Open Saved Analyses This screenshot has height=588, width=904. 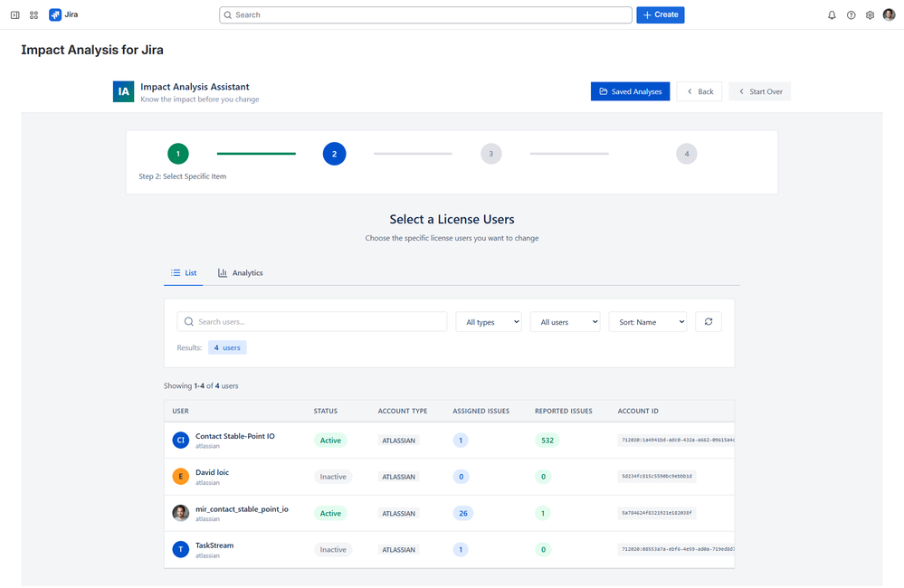[x=630, y=91]
